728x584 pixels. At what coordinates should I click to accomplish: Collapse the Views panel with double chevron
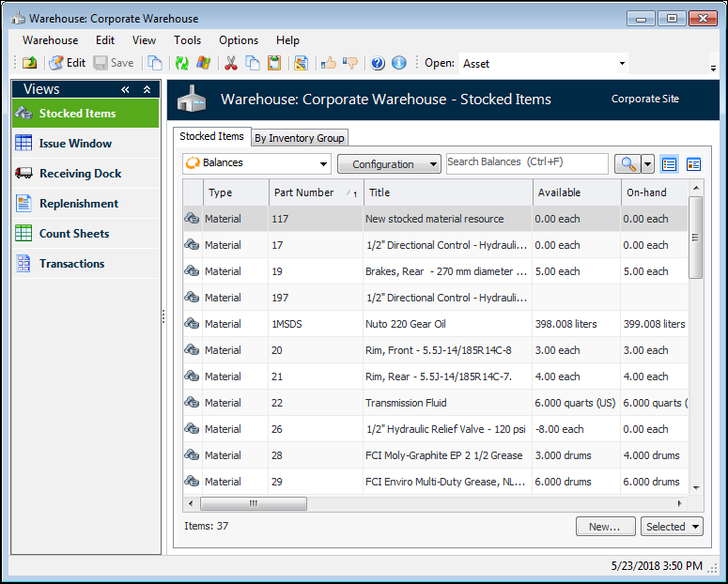pos(125,89)
